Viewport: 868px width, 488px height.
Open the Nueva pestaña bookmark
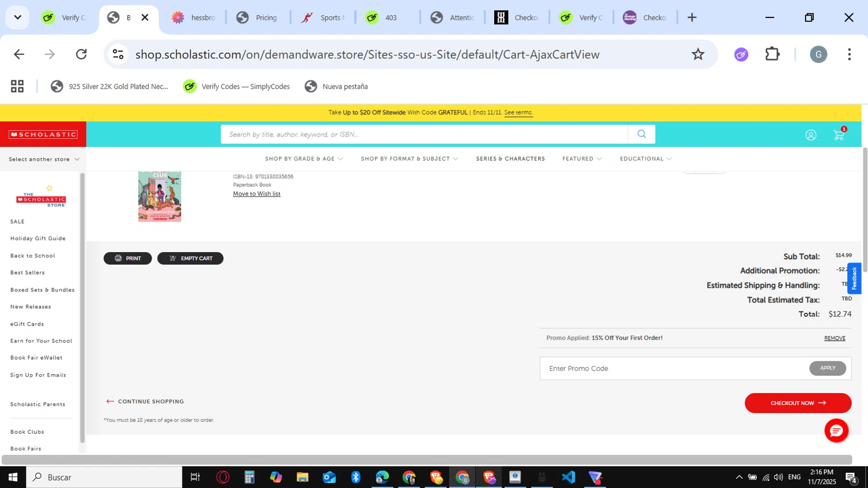[336, 86]
